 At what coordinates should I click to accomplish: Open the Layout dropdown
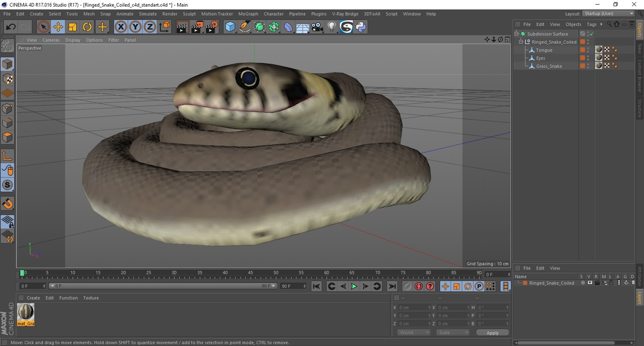(x=609, y=14)
